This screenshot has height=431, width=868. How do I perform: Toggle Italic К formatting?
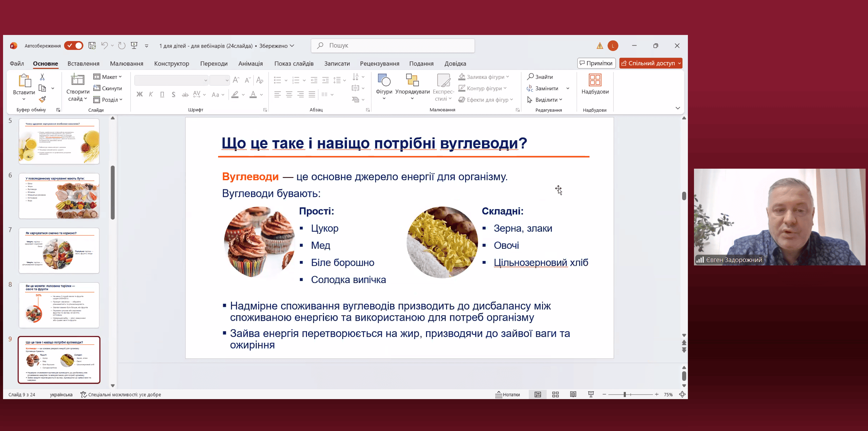tap(151, 94)
